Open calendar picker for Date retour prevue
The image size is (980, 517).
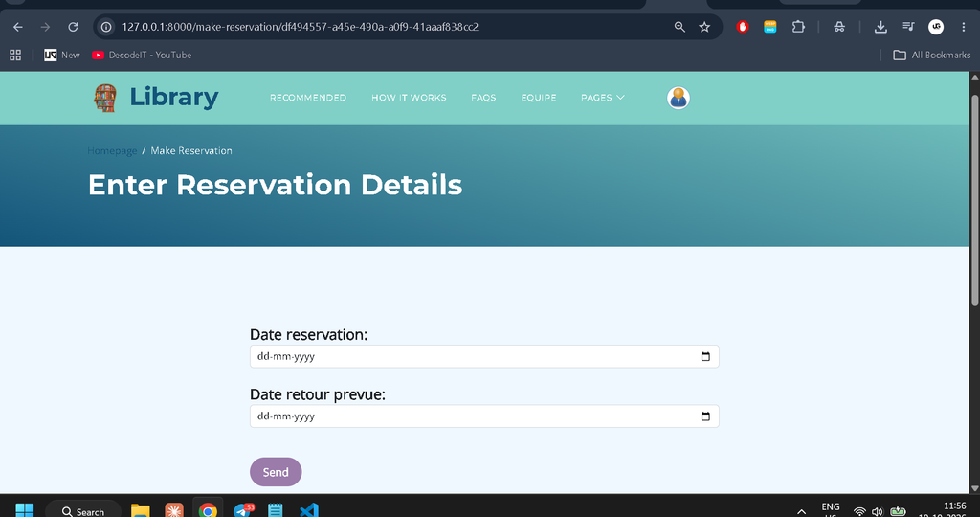pyautogui.click(x=705, y=416)
